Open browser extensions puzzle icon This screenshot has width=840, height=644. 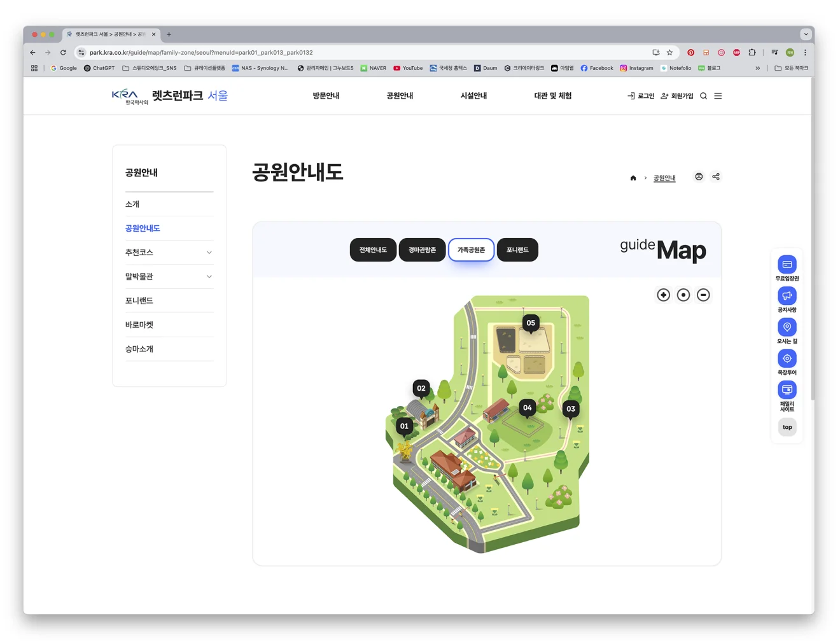tap(752, 53)
